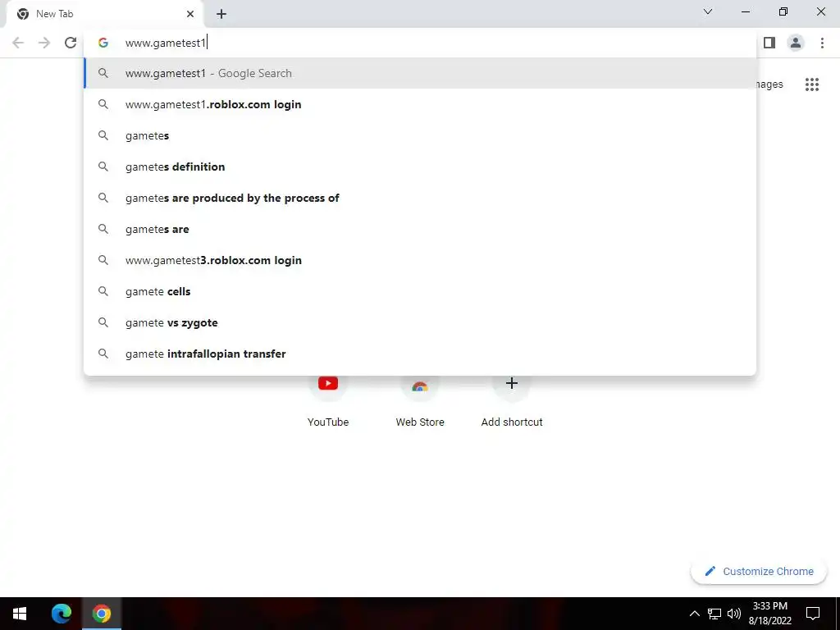Open the Google apps grid
This screenshot has height=630, width=840.
(x=811, y=84)
